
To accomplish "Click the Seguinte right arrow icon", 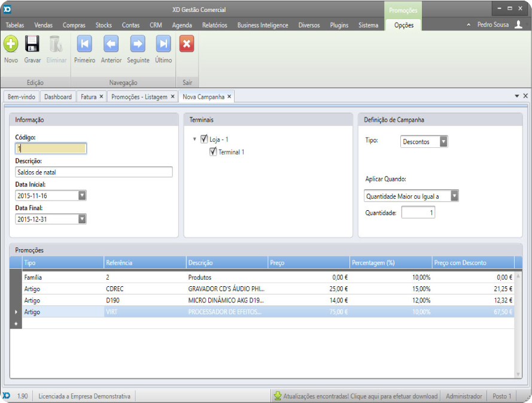I will click(138, 44).
